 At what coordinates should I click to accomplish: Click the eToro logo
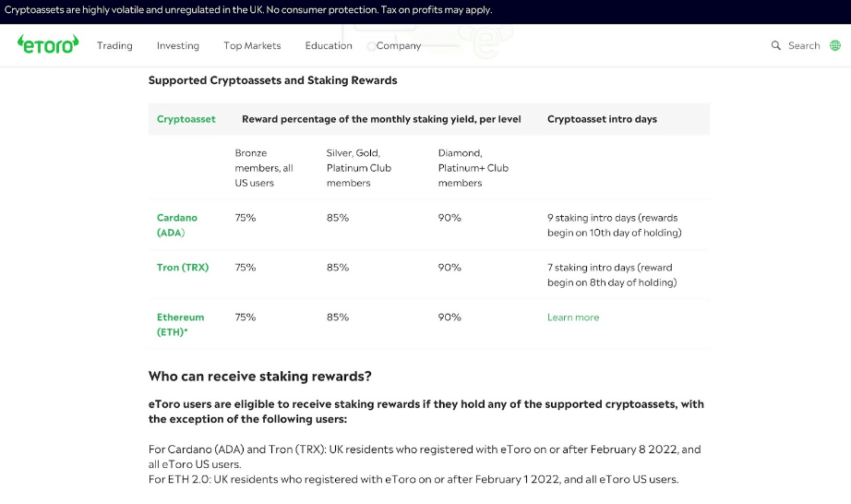48,44
